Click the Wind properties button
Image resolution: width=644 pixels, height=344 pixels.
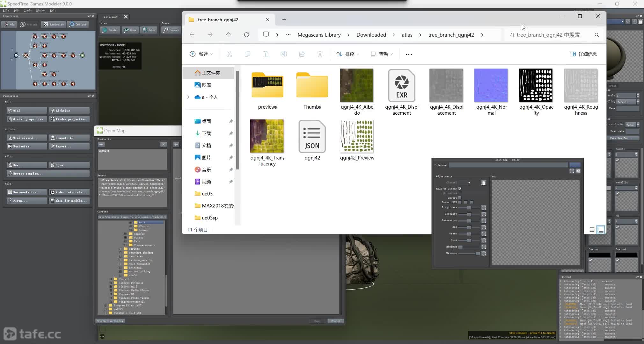point(27,111)
